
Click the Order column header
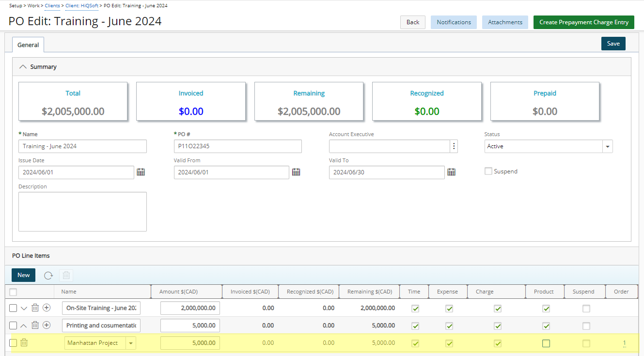click(x=621, y=292)
